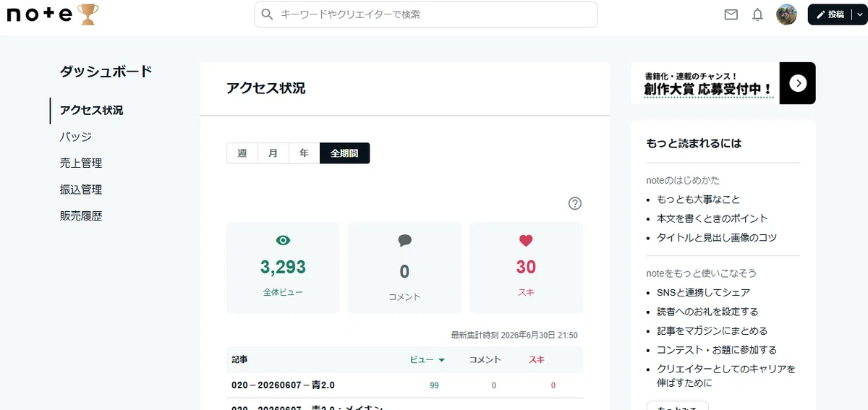868x410 pixels.
Task: Open the notifications bell
Action: tap(757, 14)
